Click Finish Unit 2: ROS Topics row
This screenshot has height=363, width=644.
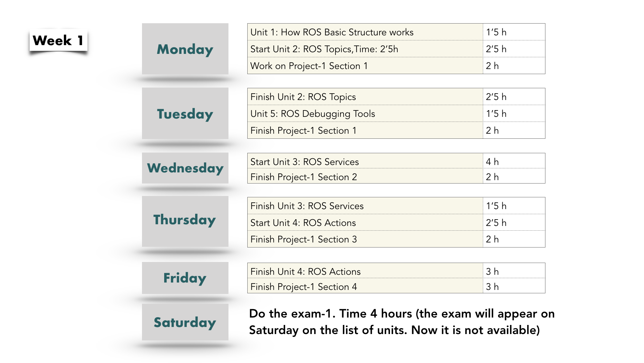(x=396, y=97)
